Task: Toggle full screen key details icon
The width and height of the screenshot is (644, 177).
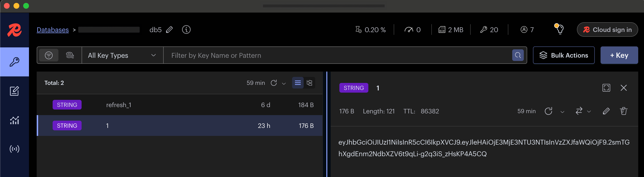Action: [606, 88]
